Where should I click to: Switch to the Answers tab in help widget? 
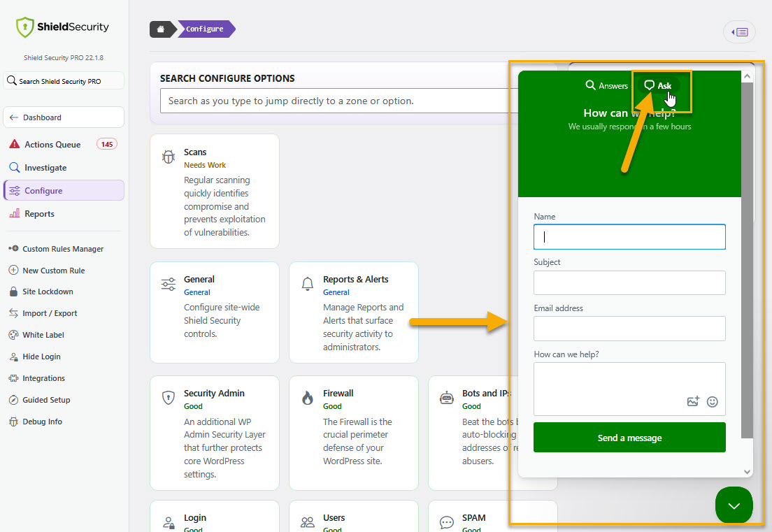tap(606, 85)
